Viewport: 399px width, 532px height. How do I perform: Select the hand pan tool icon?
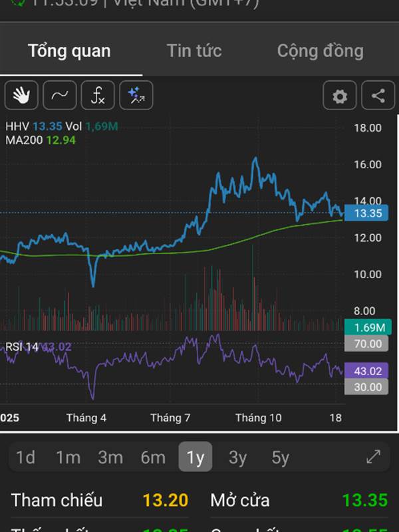click(21, 96)
